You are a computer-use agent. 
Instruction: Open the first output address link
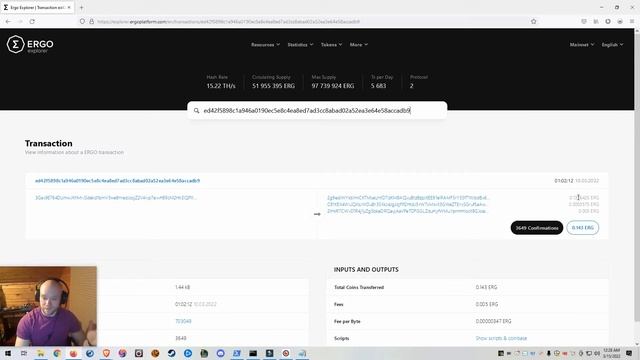click(408, 198)
